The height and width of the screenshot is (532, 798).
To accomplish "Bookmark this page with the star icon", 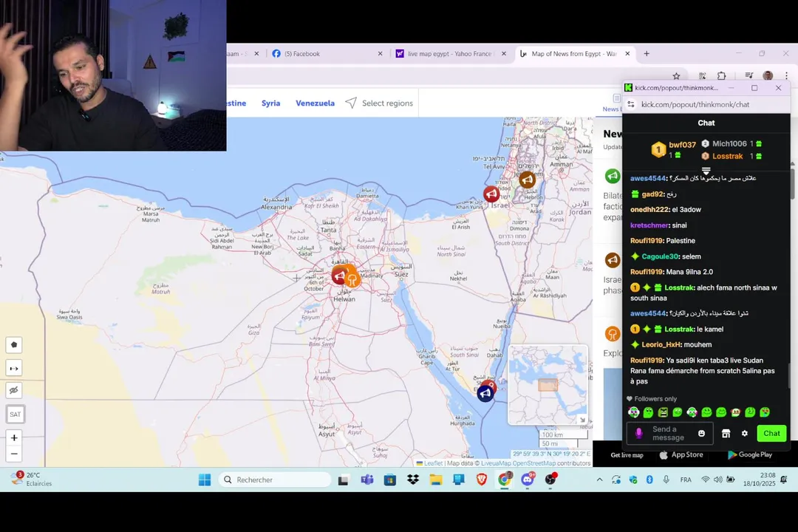I will (x=676, y=76).
